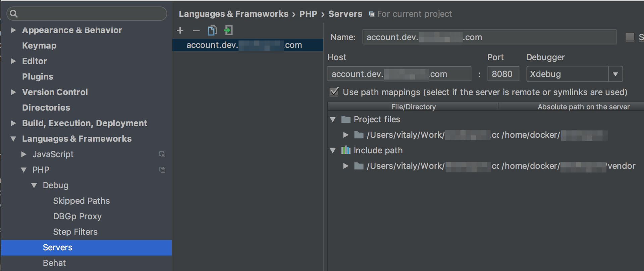Click the For current project icon
The width and height of the screenshot is (644, 271).
coord(371,14)
